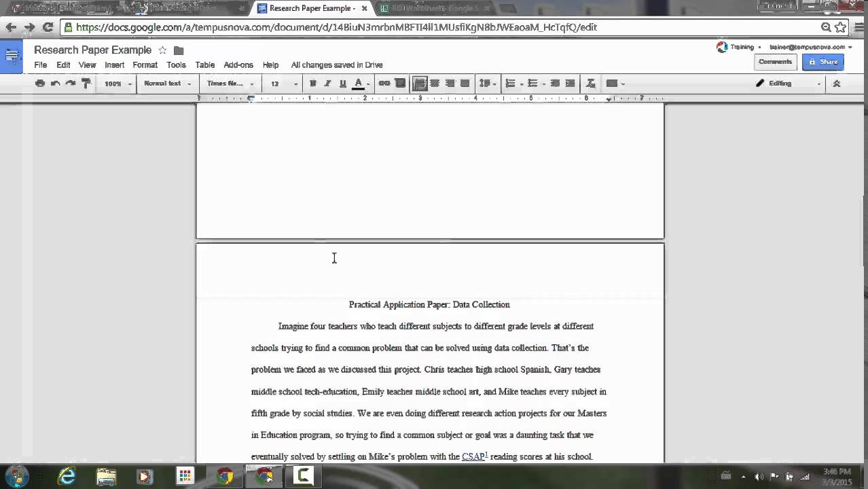Open the Normal text styles dropdown
The width and height of the screenshot is (868, 489).
tap(167, 84)
